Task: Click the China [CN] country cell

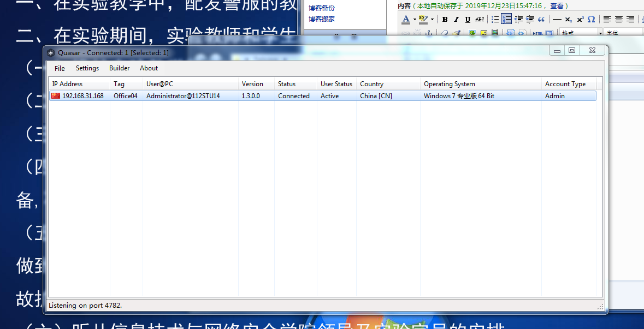Action: click(x=376, y=96)
